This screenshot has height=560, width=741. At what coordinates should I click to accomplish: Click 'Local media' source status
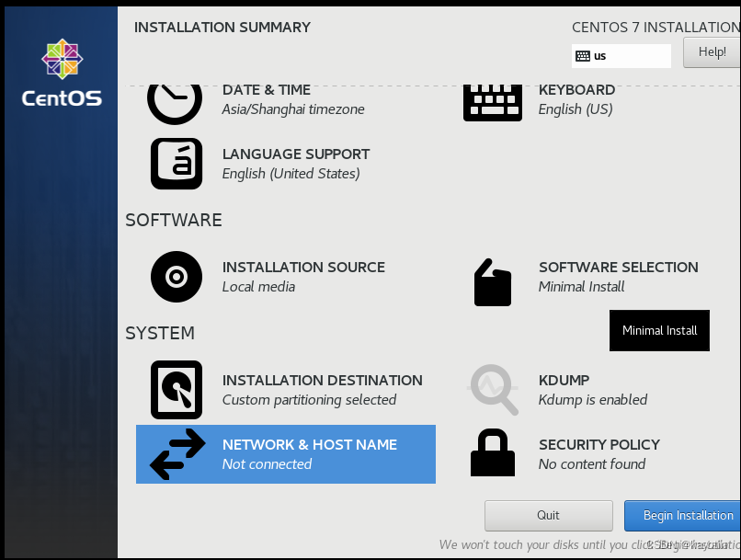click(258, 287)
